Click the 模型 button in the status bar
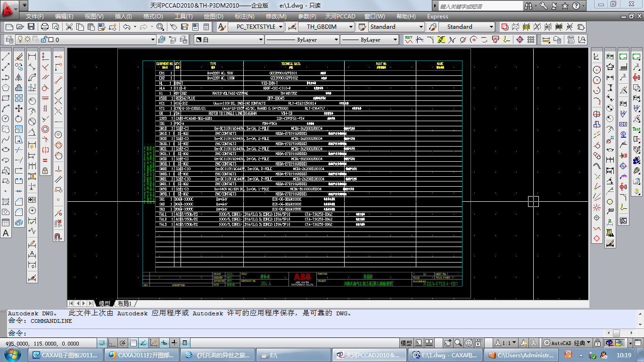The image size is (644, 362). click(405, 343)
